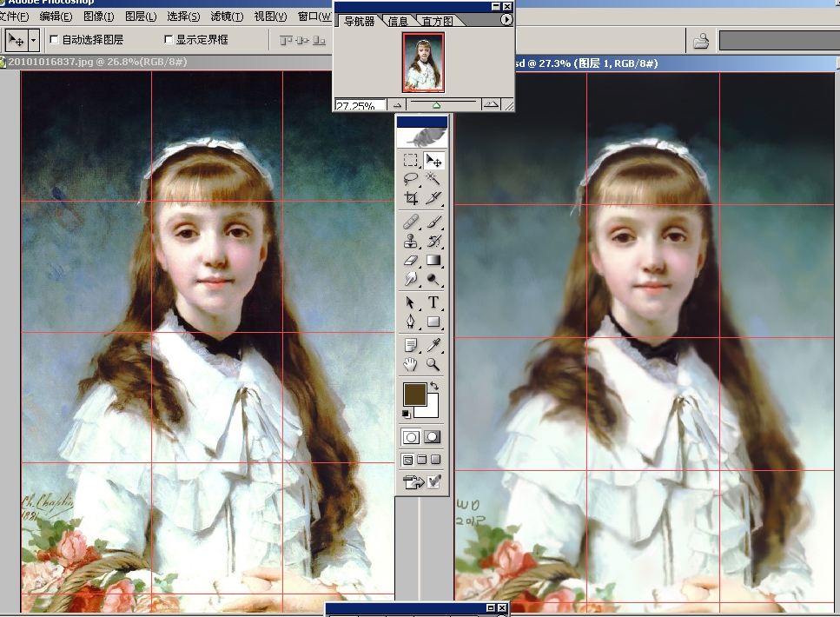Image resolution: width=840 pixels, height=617 pixels.
Task: Click align bottom edges option
Action: click(320, 40)
